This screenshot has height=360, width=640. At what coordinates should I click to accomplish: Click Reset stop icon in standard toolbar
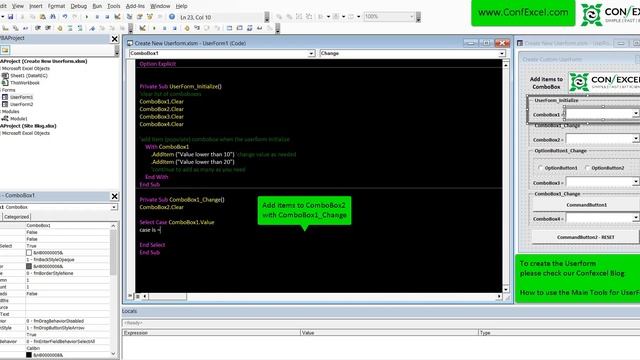coord(107,17)
